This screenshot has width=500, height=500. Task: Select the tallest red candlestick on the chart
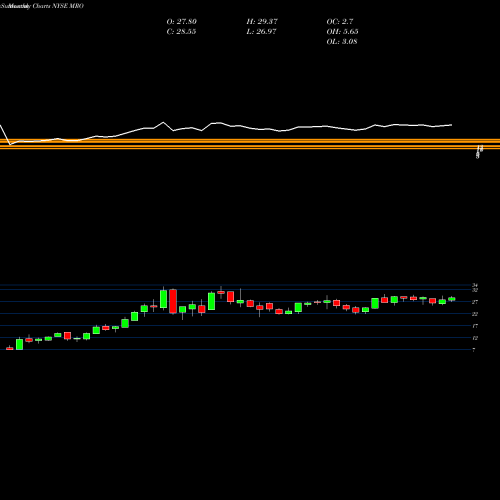173,301
